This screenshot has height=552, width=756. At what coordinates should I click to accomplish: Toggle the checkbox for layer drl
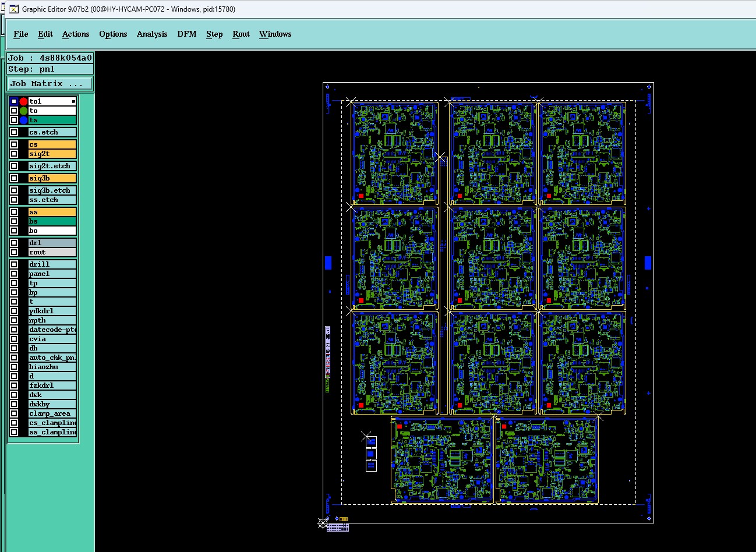click(14, 243)
